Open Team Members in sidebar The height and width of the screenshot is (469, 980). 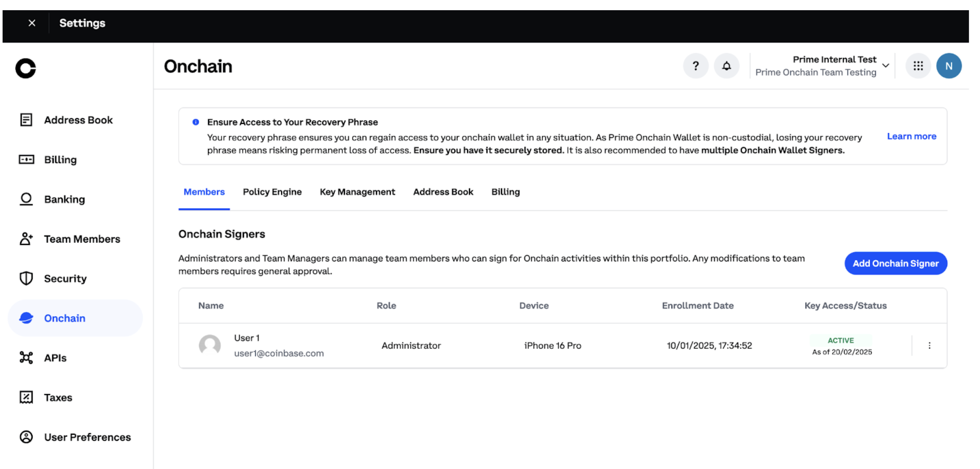(x=82, y=239)
